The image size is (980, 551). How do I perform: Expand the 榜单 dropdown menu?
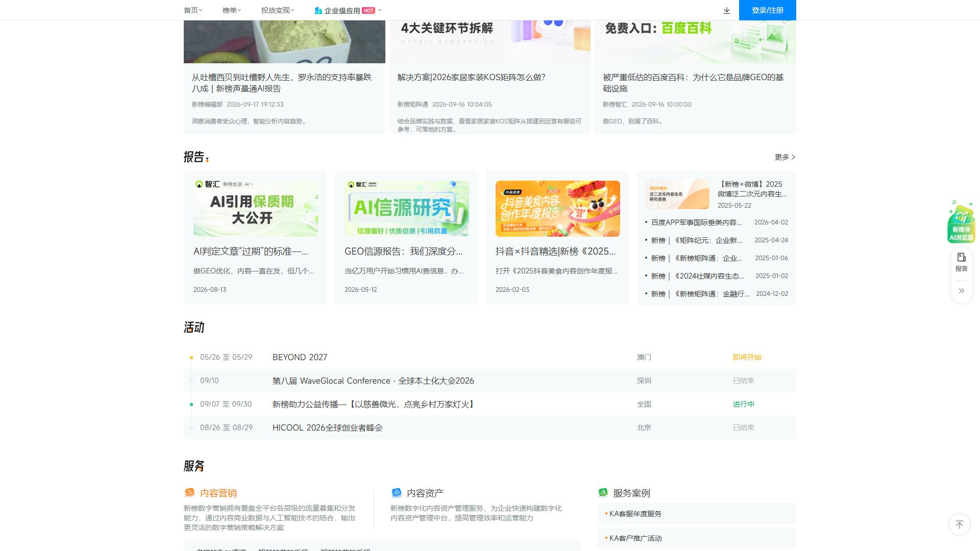(232, 10)
